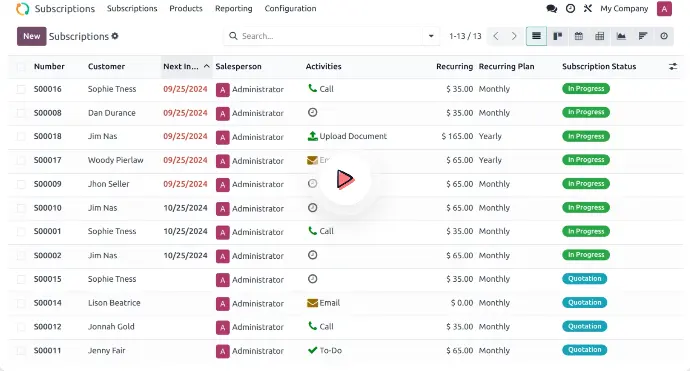This screenshot has height=371, width=690.
Task: Click the clock activity icon for S00015
Action: (x=312, y=279)
